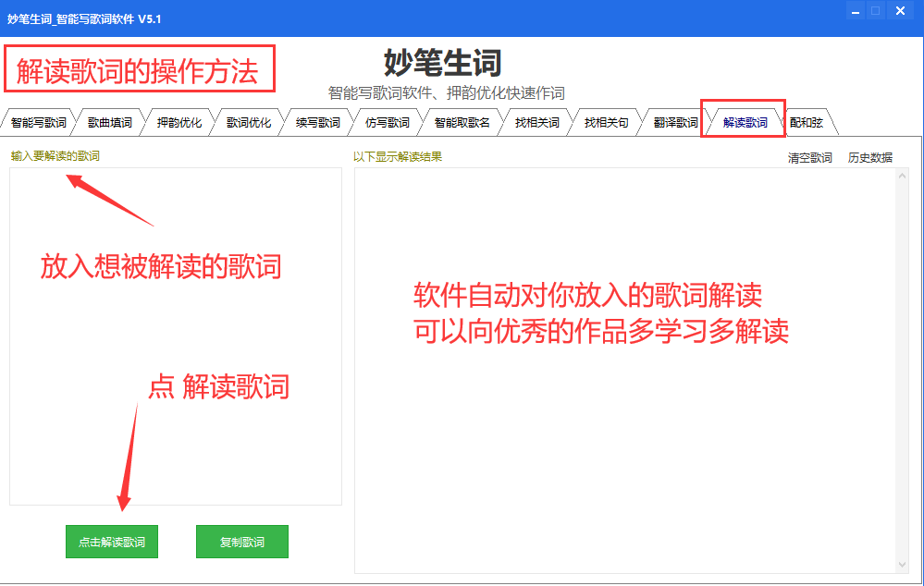Viewport: 924px width, 586px height.
Task: Switch to the 仿写歌词 tab
Action: click(x=388, y=123)
